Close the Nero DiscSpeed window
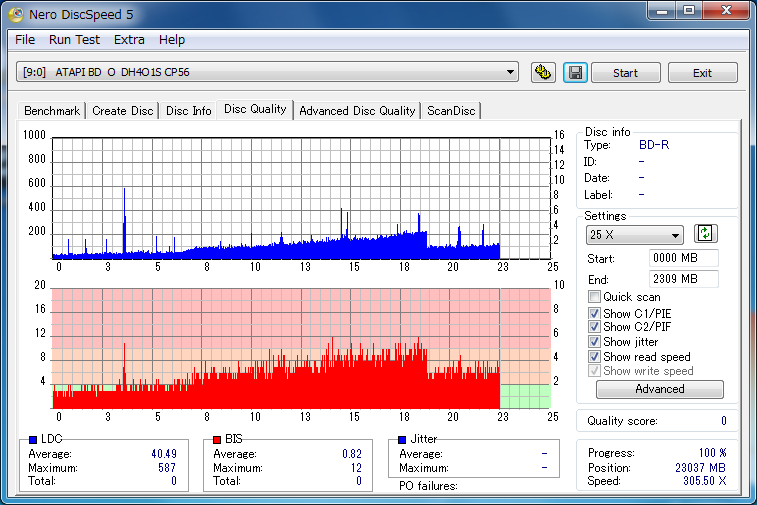757x505 pixels. coord(726,11)
